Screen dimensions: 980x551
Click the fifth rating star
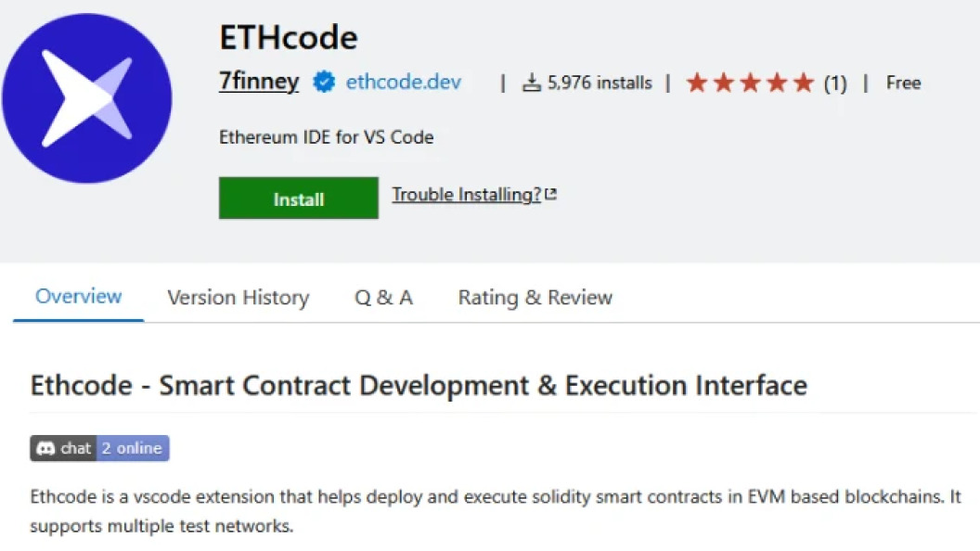coord(804,83)
